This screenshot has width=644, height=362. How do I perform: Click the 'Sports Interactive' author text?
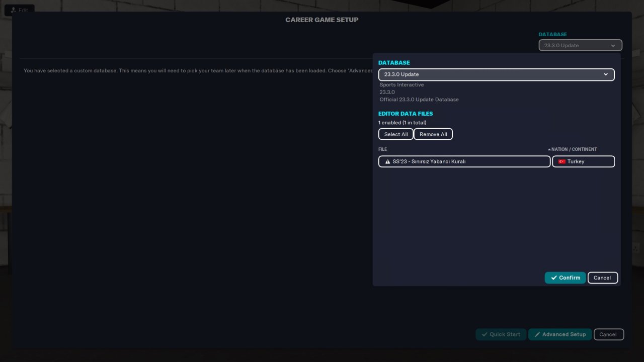click(x=401, y=85)
